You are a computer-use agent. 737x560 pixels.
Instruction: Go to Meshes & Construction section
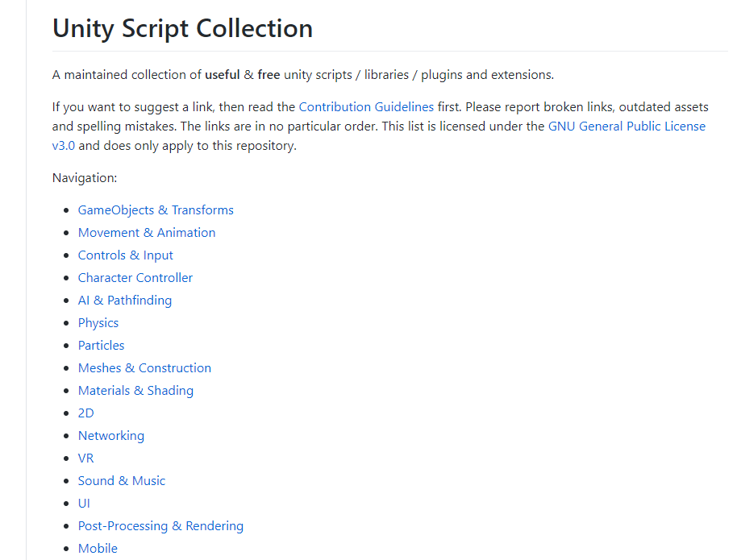tap(145, 368)
